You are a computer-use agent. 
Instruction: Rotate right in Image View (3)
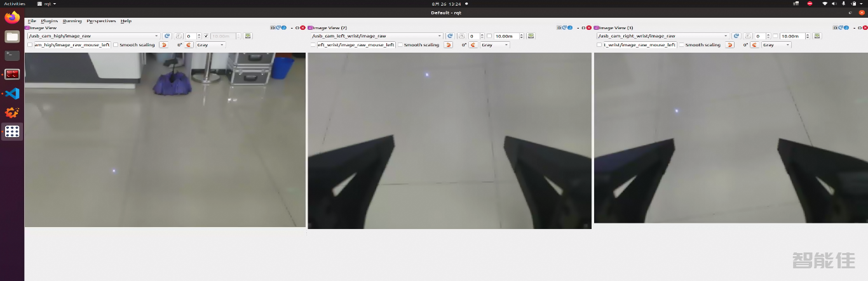[x=756, y=45]
